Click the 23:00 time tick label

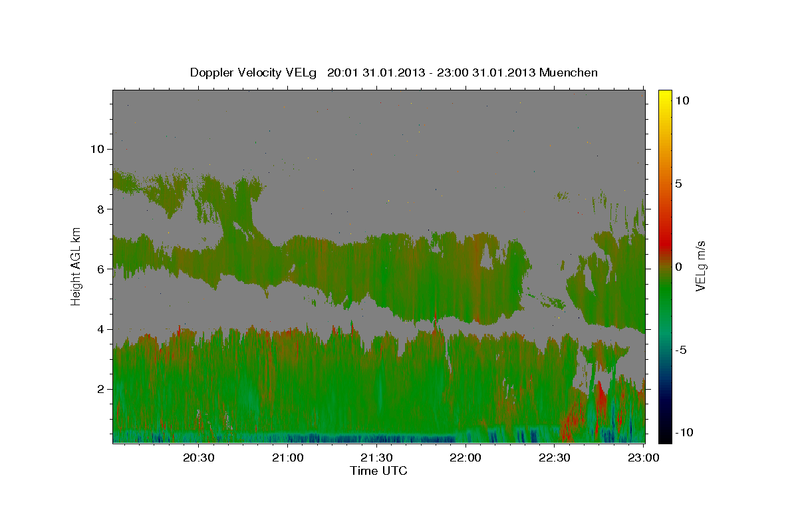point(644,458)
